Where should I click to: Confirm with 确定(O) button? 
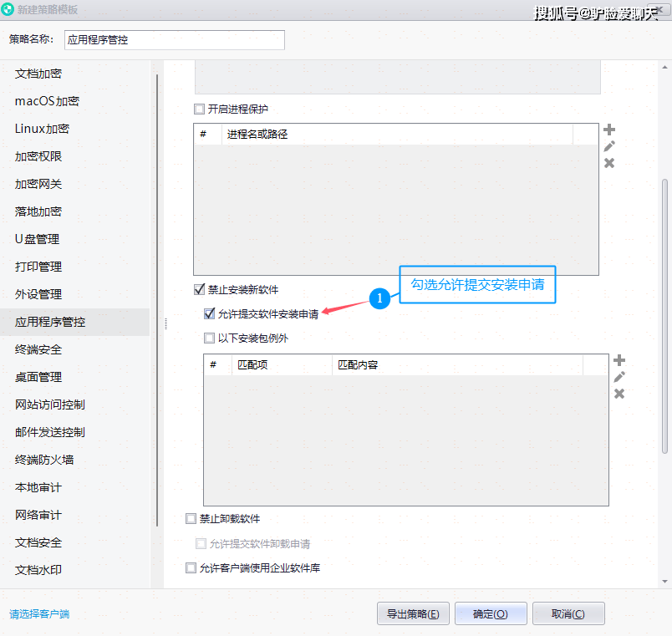491,613
